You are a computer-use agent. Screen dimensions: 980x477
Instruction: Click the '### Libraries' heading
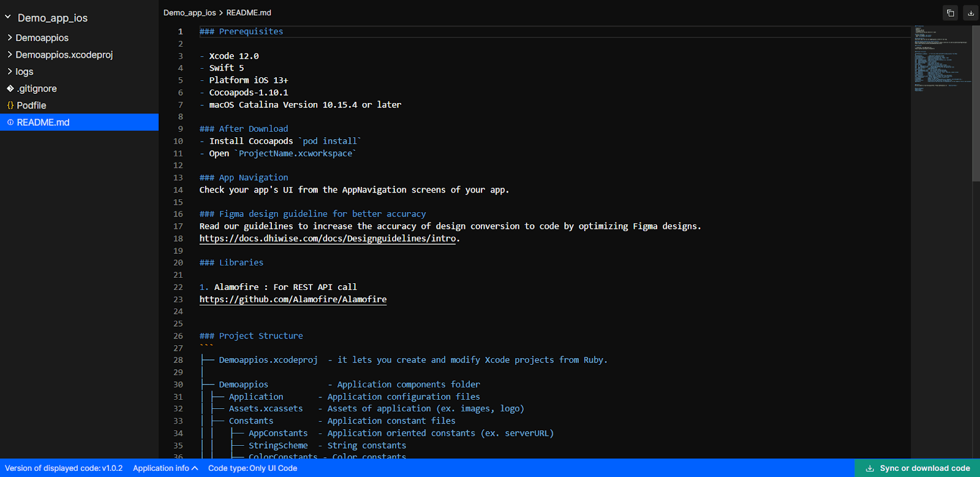click(x=232, y=262)
